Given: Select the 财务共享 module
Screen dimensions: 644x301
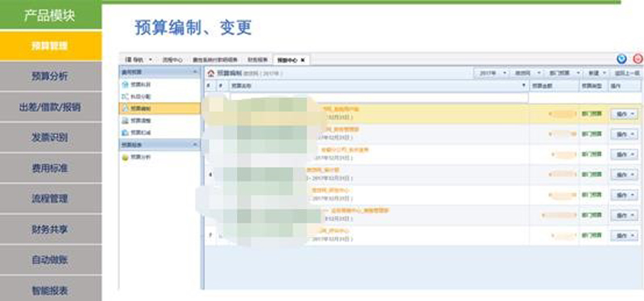Looking at the screenshot, I should point(51,229).
